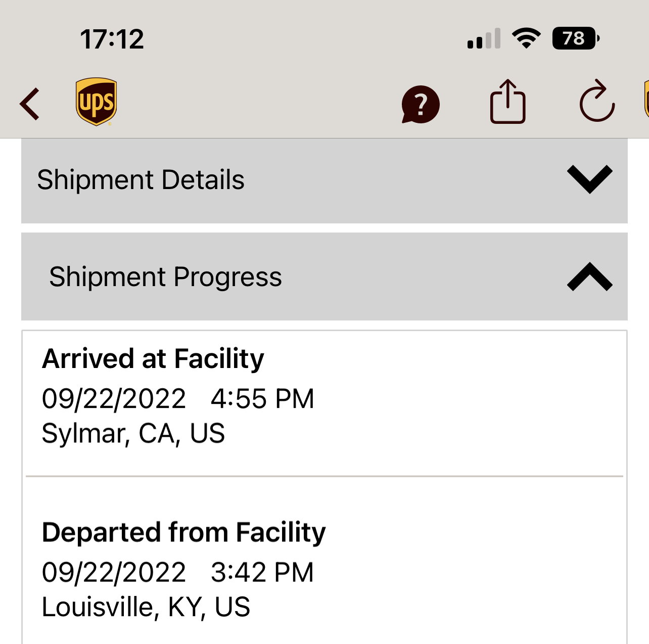The height and width of the screenshot is (644, 649).
Task: Tap the share icon
Action: [508, 102]
